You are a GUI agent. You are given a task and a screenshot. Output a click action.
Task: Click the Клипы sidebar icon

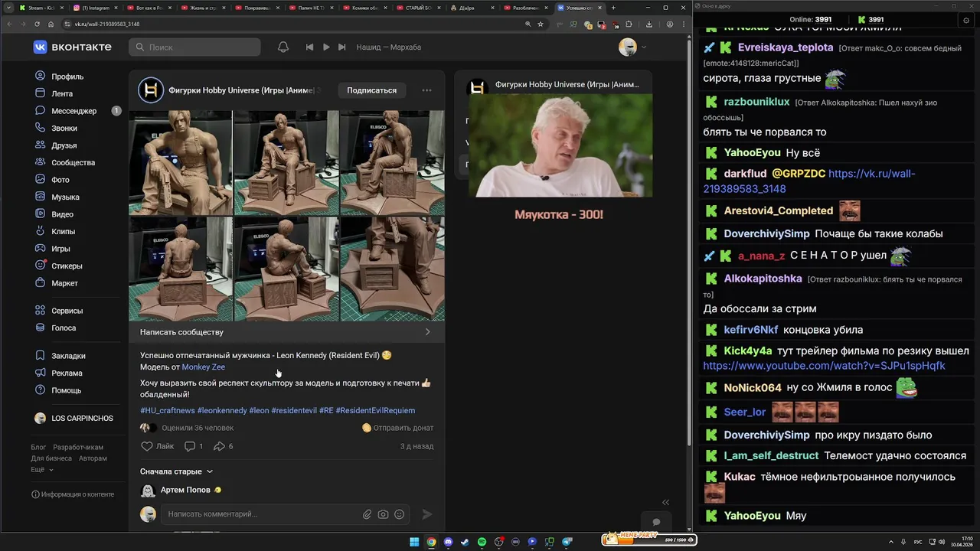click(41, 231)
